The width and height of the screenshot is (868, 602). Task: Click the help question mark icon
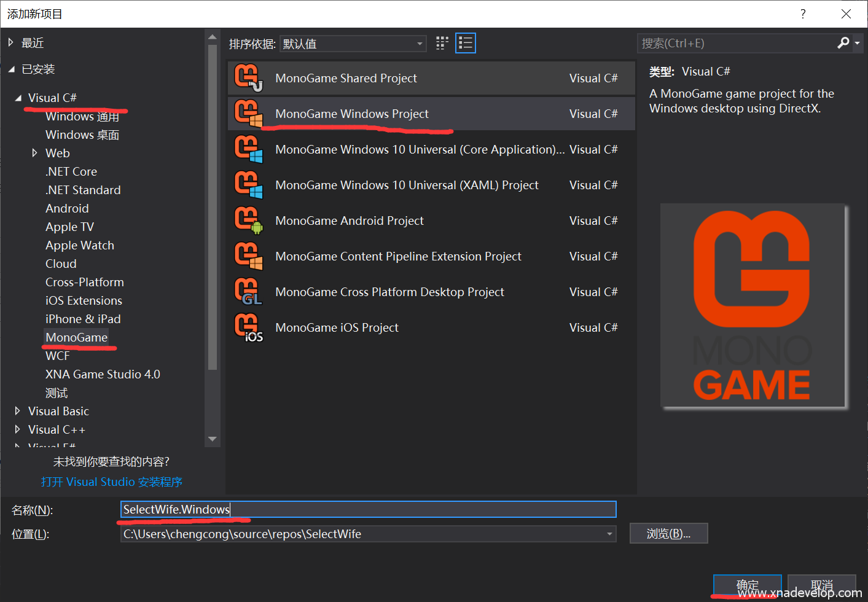[803, 14]
